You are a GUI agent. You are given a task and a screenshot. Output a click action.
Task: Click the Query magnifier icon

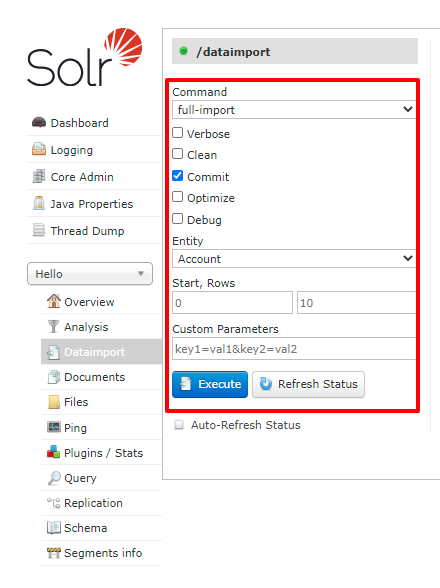point(54,478)
